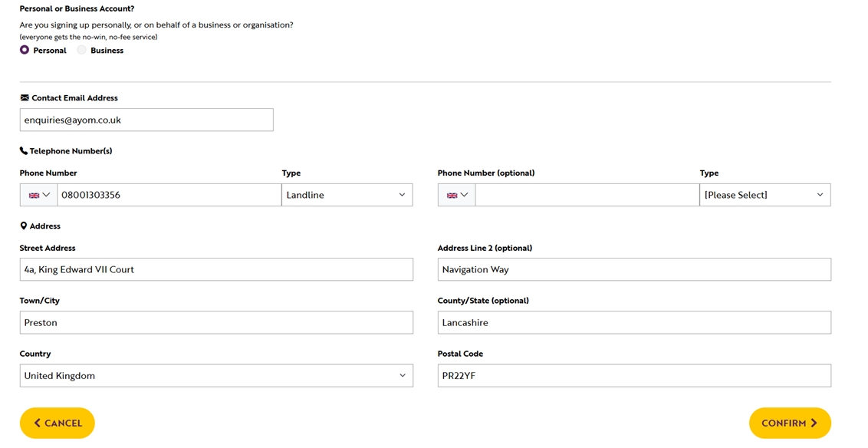Screen dimensions: 868x448
Task: Click inside the Contact Email Address field
Action: pyautogui.click(x=146, y=120)
